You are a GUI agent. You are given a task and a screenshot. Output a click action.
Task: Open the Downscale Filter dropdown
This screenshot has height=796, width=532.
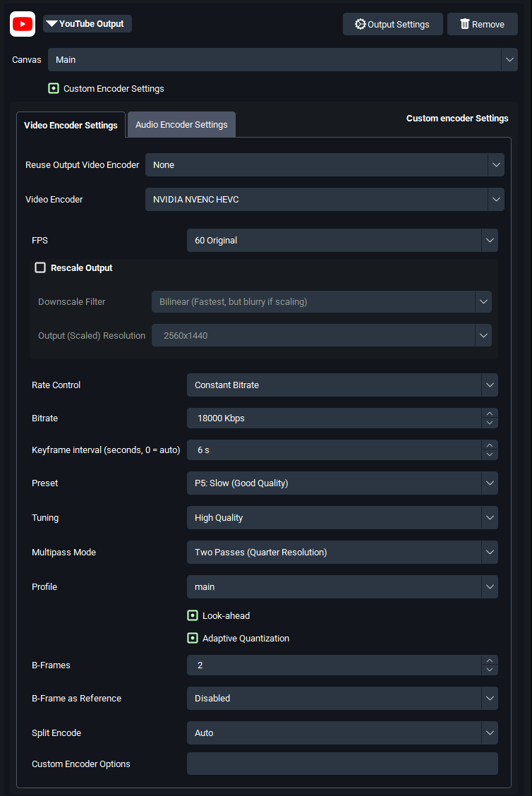click(321, 301)
